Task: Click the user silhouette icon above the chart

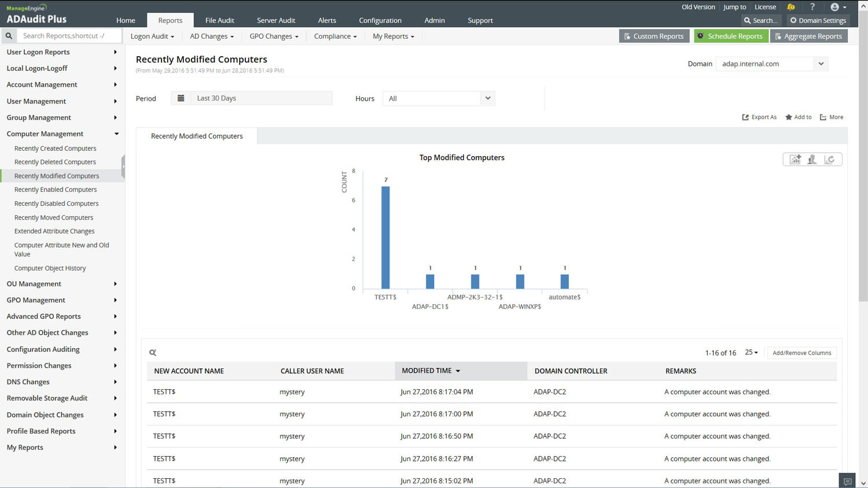Action: [x=812, y=160]
